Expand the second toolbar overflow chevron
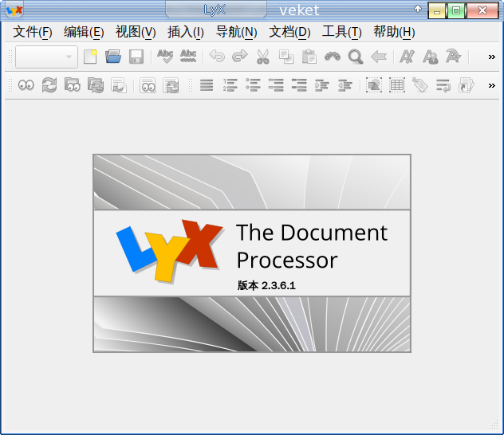The width and height of the screenshot is (504, 435). coord(492,85)
